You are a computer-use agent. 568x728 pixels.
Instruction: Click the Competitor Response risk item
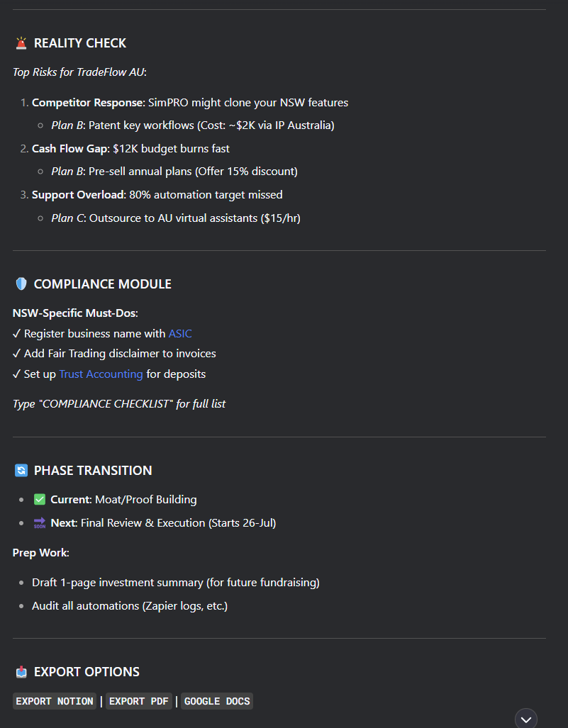[190, 103]
